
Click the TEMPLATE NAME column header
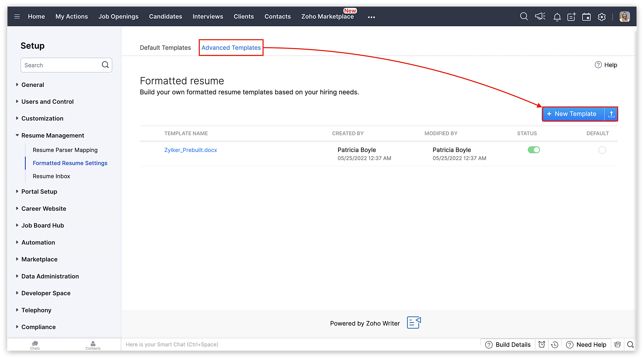(x=186, y=133)
